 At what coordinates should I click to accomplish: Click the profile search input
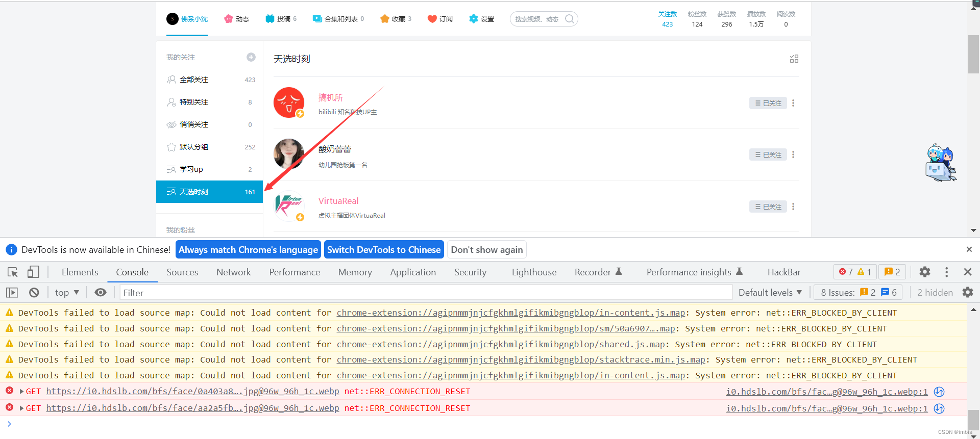[x=538, y=19]
